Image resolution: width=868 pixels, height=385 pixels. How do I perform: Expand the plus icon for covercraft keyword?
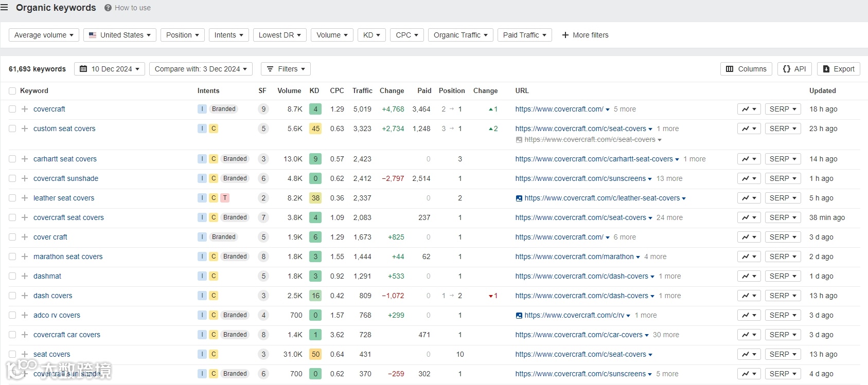(25, 109)
